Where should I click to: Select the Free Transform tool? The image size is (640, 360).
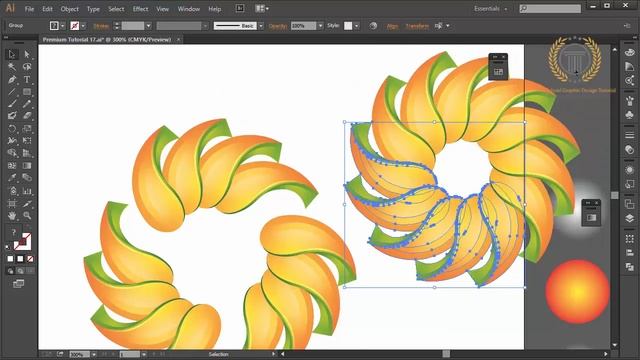click(x=27, y=141)
